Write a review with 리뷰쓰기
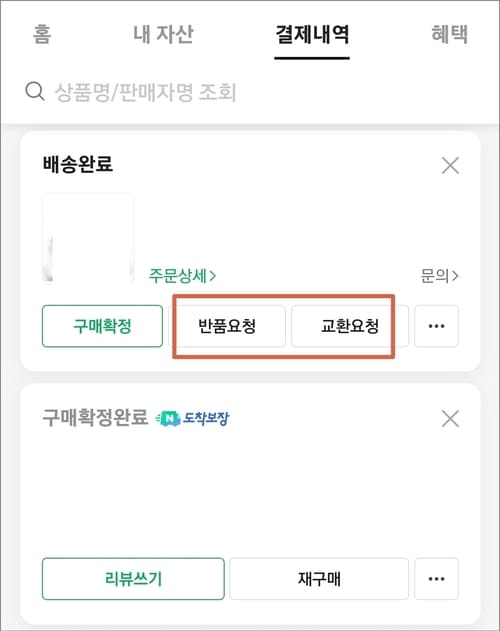The image size is (500, 631). click(133, 579)
